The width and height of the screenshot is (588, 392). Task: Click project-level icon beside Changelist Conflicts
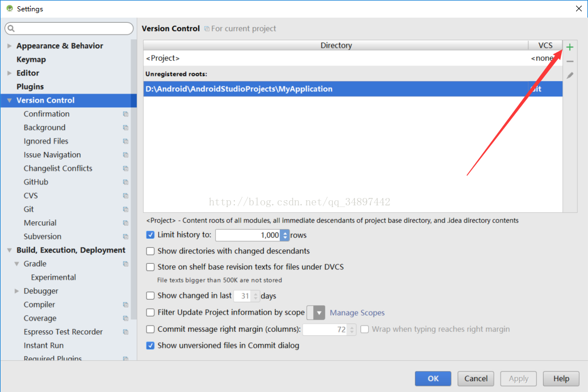[x=125, y=168]
